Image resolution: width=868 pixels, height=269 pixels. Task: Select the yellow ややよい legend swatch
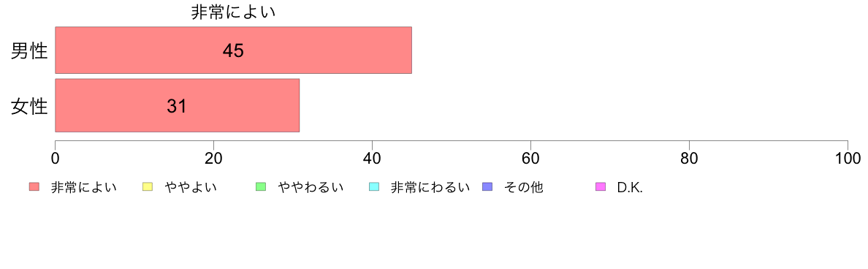click(148, 187)
